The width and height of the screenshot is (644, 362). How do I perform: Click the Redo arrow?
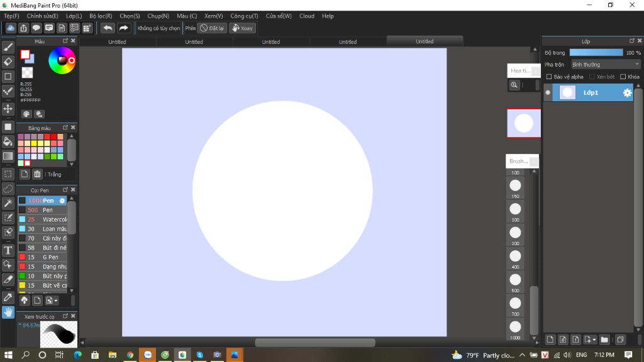coord(123,28)
